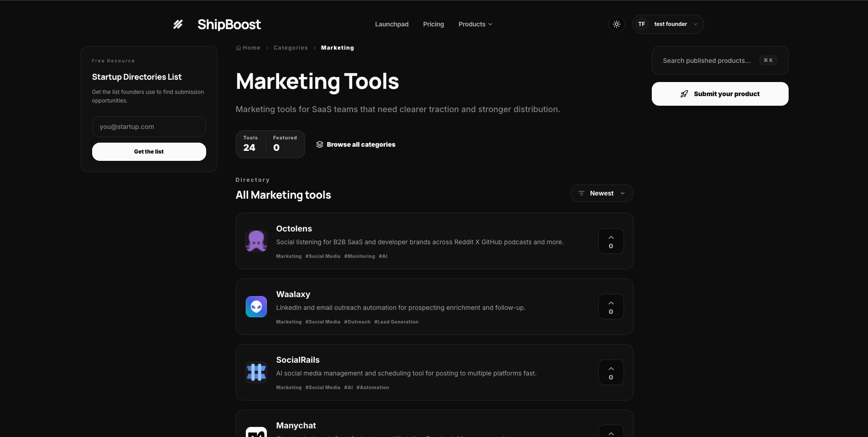Go to the Launchpad page

(391, 24)
